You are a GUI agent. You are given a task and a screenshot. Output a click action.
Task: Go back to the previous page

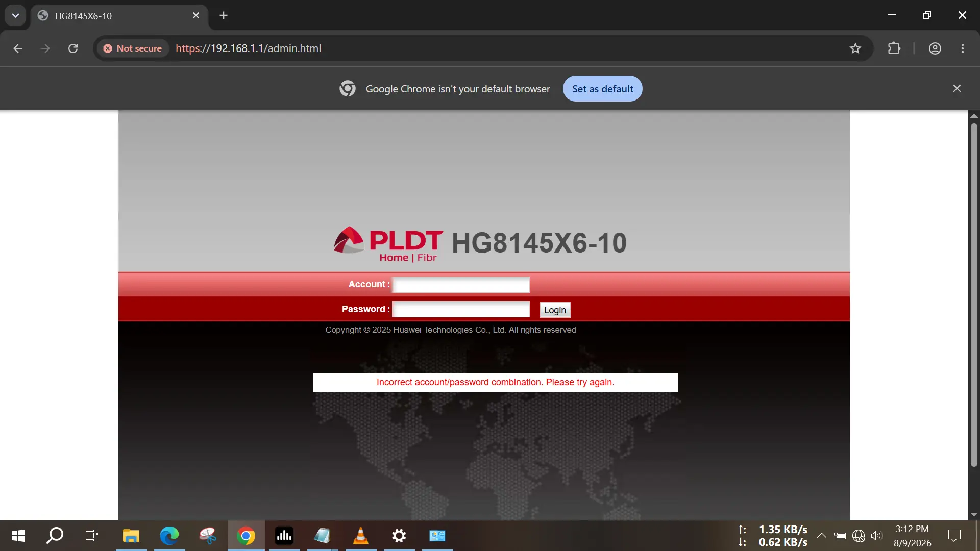tap(18, 48)
